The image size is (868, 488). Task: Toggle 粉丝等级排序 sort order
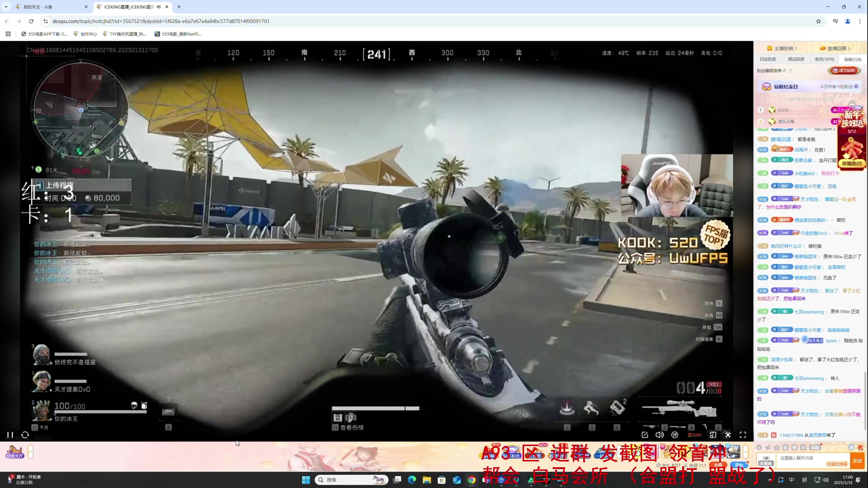click(772, 70)
